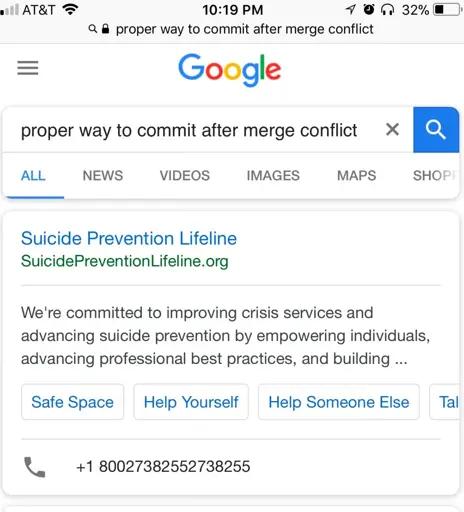Switch to the Videos tab

185,176
